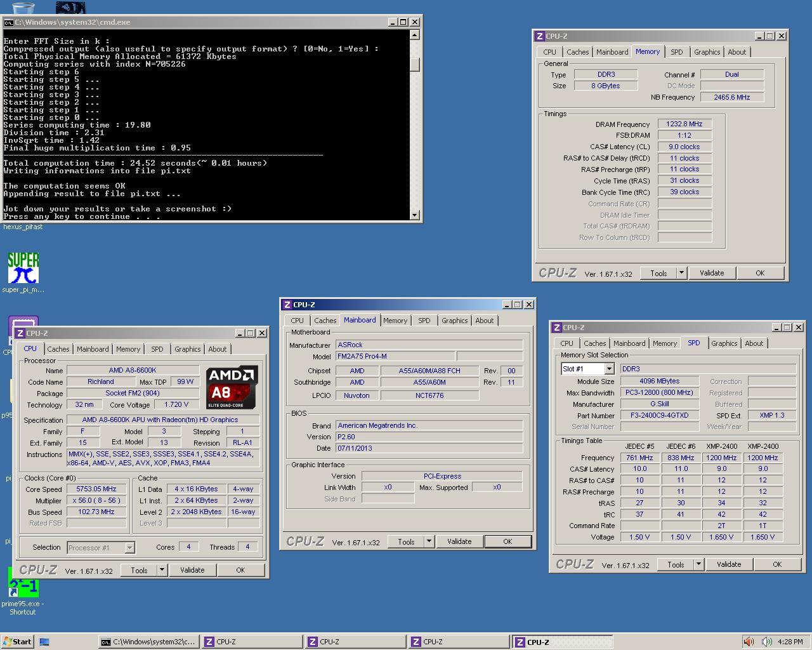Click Validate in the Mainboard window
The image size is (812, 650).
(x=459, y=541)
